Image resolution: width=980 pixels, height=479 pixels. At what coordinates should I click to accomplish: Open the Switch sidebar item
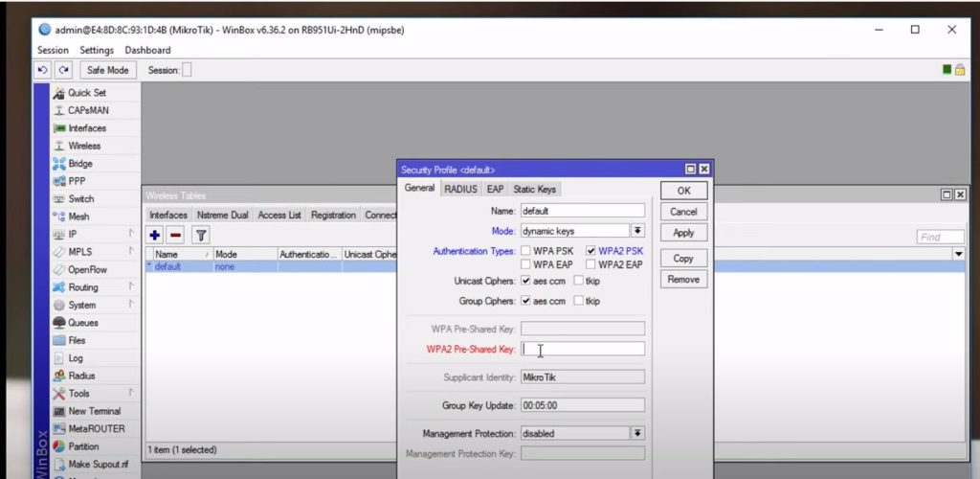pos(81,199)
